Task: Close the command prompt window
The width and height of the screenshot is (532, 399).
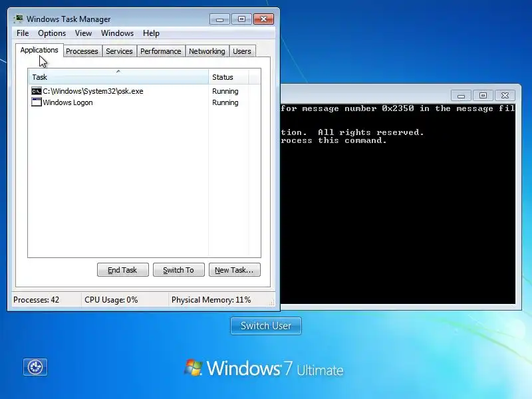Action: coord(505,96)
